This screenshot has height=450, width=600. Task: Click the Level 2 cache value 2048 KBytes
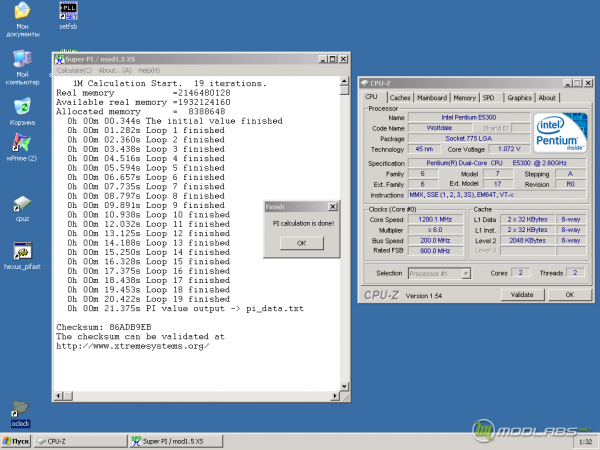click(527, 240)
